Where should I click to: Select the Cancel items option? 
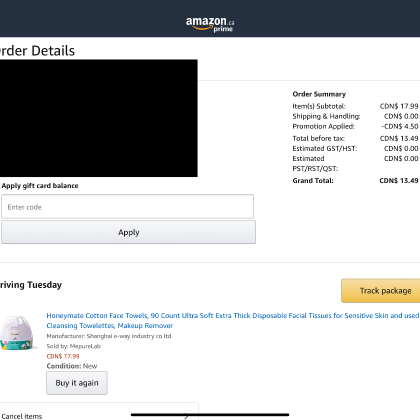point(22,416)
